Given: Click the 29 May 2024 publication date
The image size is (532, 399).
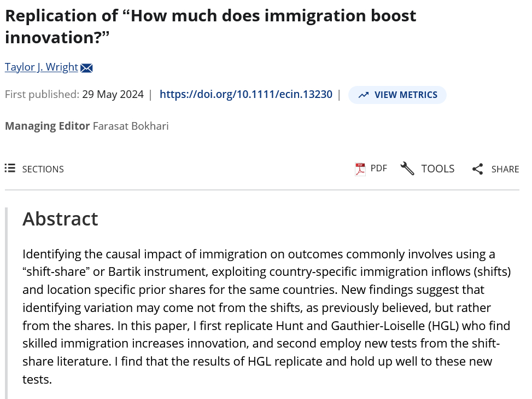Looking at the screenshot, I should click(113, 94).
